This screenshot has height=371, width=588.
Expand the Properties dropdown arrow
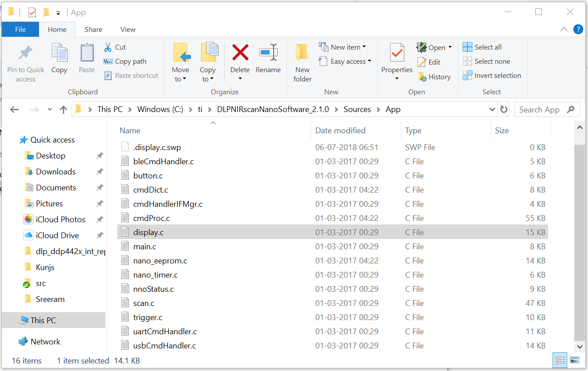(x=397, y=79)
